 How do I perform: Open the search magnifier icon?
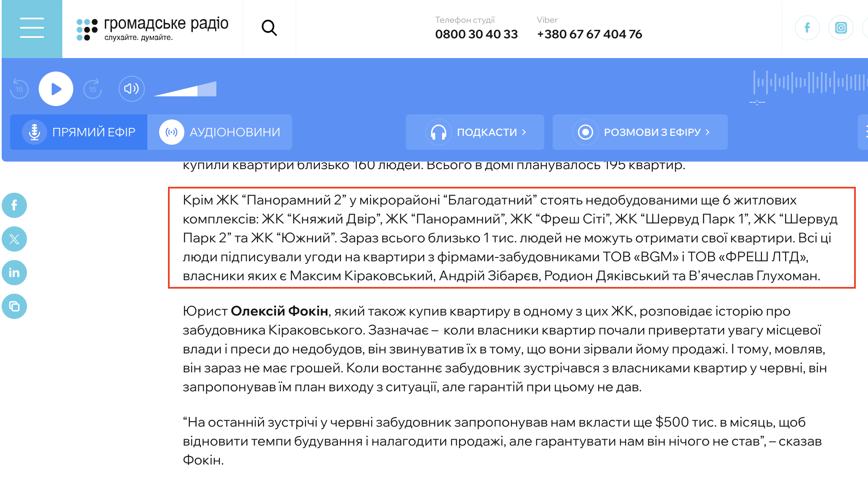click(x=269, y=28)
